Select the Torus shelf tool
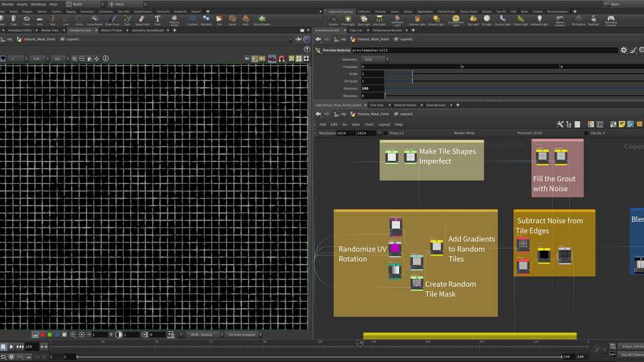 [26, 20]
